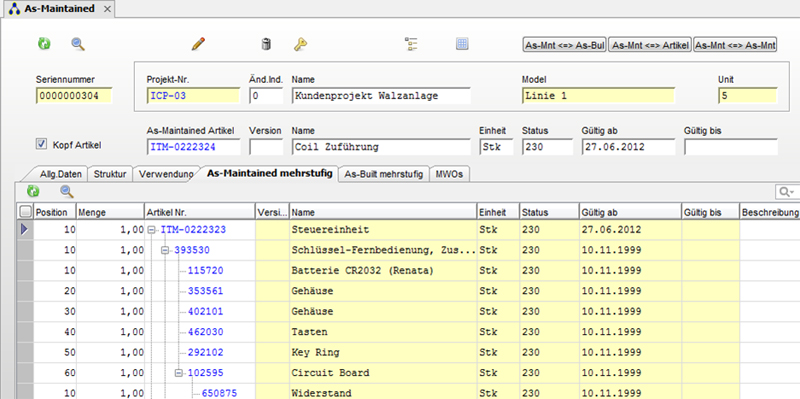
Task: Click the Coil Zuführung name field
Action: [381, 147]
